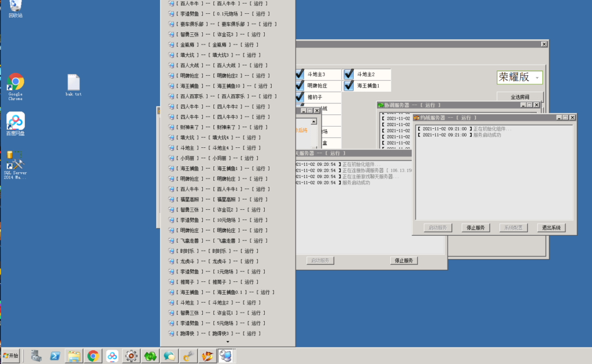Open Google Chrome from the desktop
The image size is (592, 364).
coord(16,83)
